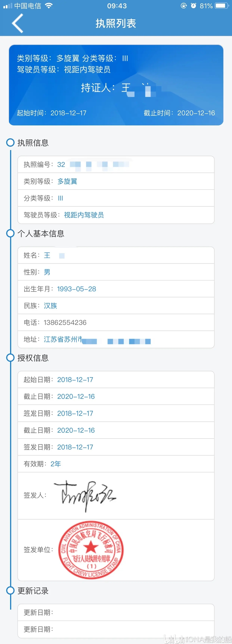232x644 pixels.
Task: Select the 执照信息 timeline circle marker
Action: pyautogui.click(x=10, y=143)
